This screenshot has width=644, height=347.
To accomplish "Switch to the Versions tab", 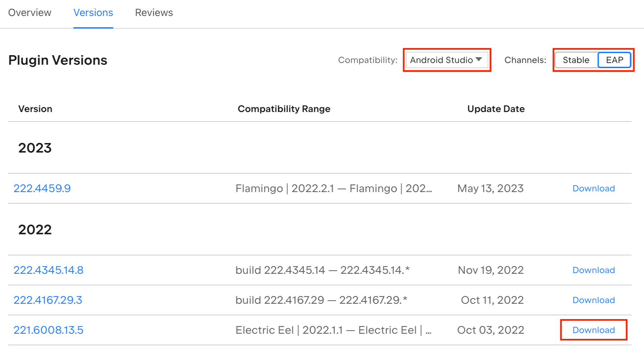I will tap(93, 13).
